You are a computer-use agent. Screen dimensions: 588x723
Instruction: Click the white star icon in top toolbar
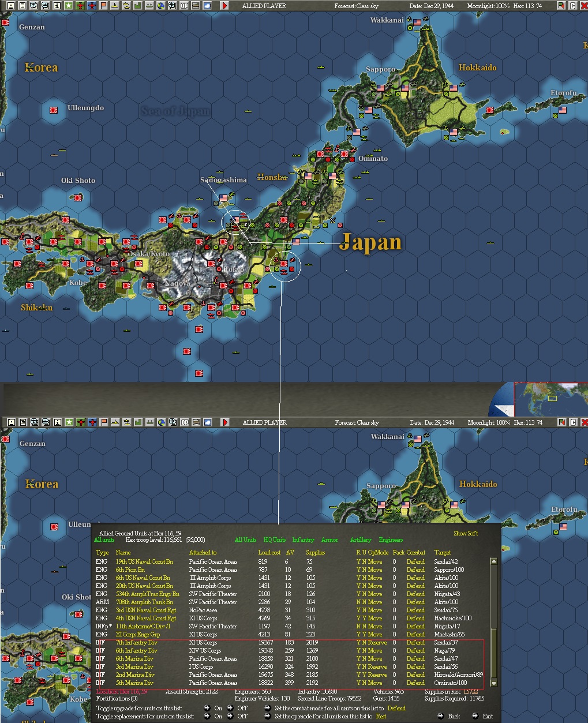[68, 5]
